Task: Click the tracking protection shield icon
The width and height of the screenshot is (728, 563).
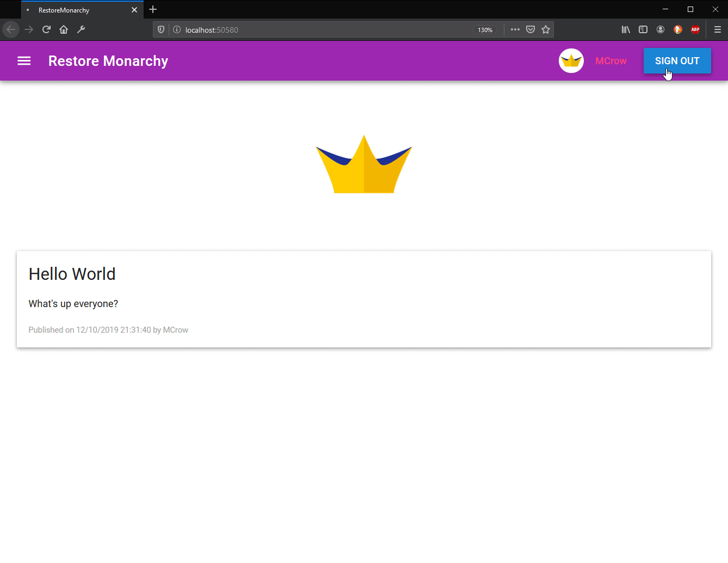Action: click(x=161, y=30)
